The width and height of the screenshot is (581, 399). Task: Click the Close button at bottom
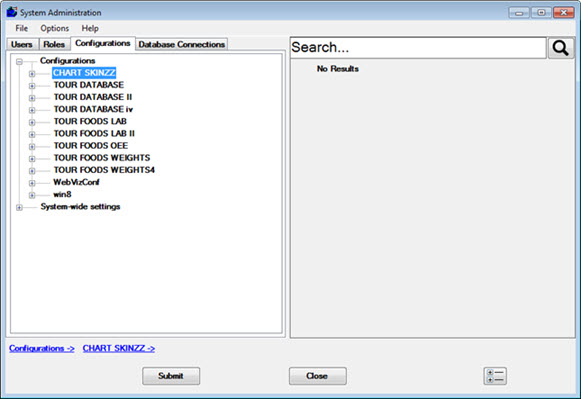318,376
